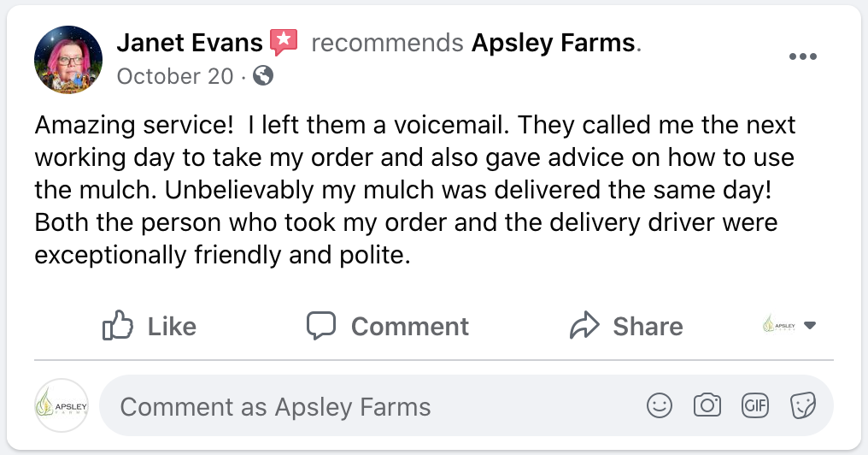Click the speech bubble Comment icon
This screenshot has width=868, height=455.
point(321,326)
